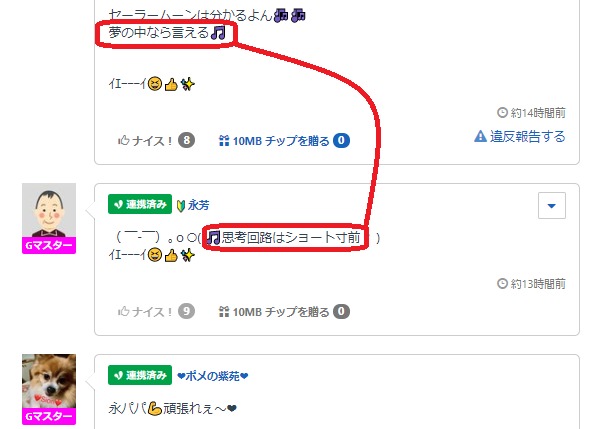
Task: Click 違反報告する report link
Action: pyautogui.click(x=527, y=136)
